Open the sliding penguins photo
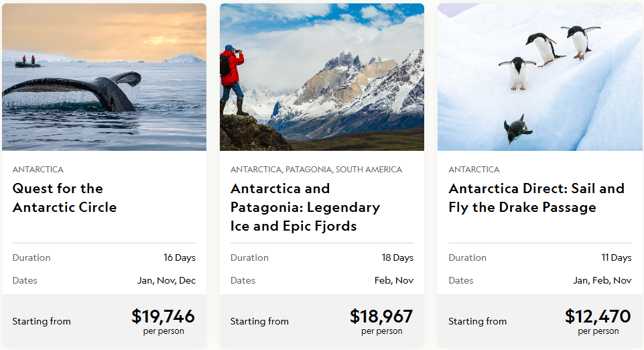The height and width of the screenshot is (350, 644). 539,77
